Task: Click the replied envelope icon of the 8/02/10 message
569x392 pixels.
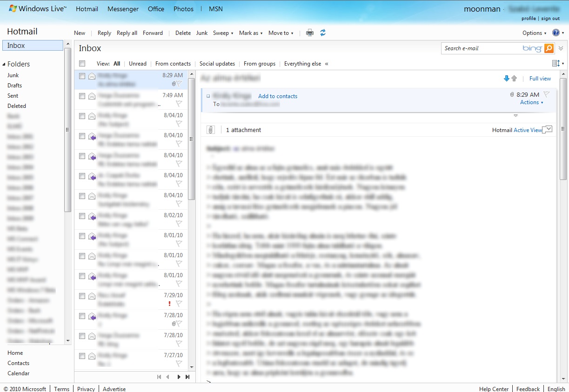Action: click(x=92, y=216)
